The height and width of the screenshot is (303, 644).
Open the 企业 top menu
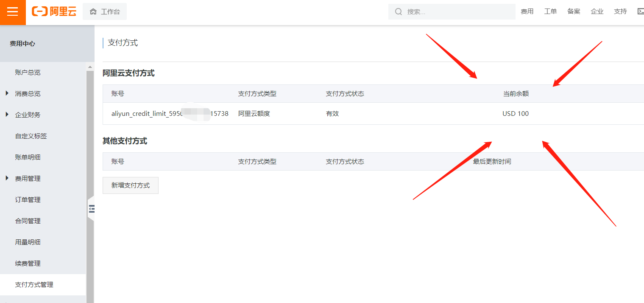pyautogui.click(x=597, y=12)
